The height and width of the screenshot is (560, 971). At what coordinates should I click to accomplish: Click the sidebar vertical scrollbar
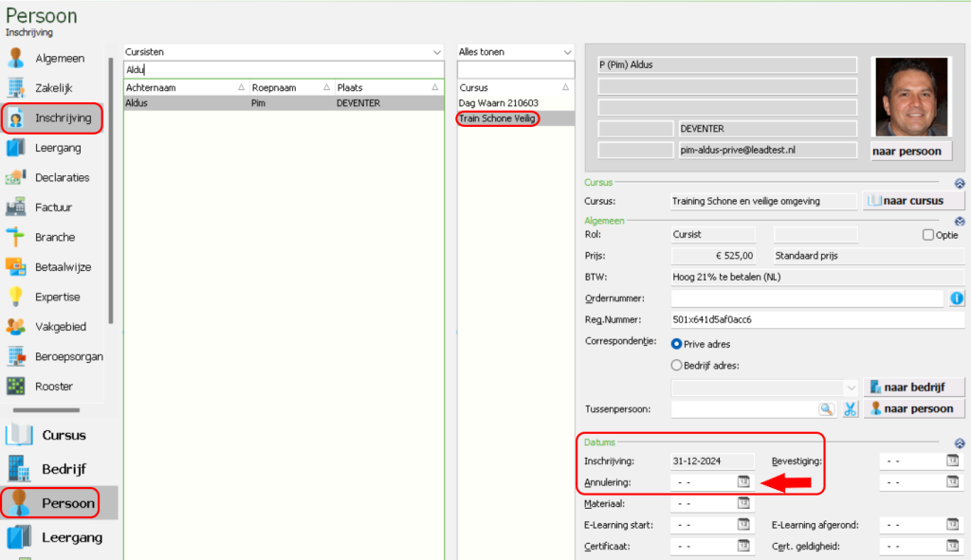(x=111, y=190)
